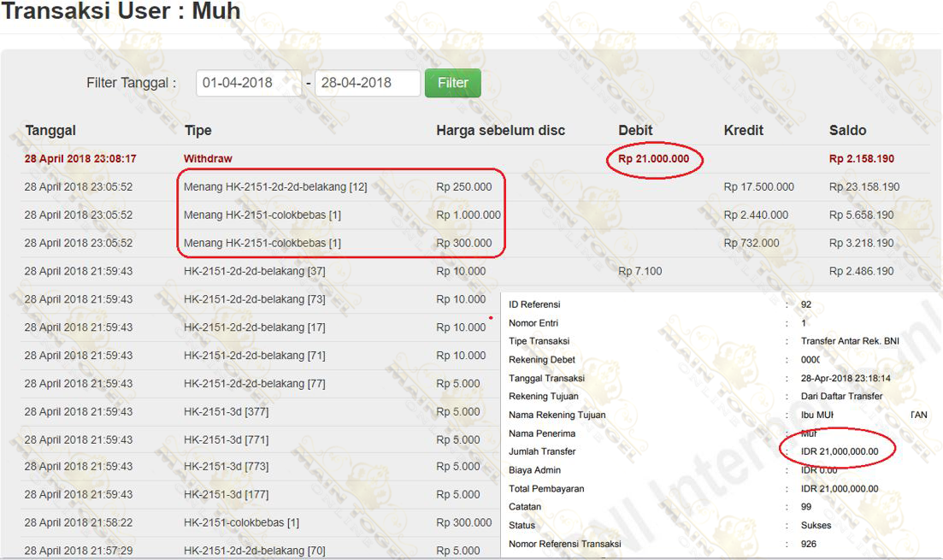Click the Debit column header
Screen dimensions: 943x560
[x=635, y=131]
